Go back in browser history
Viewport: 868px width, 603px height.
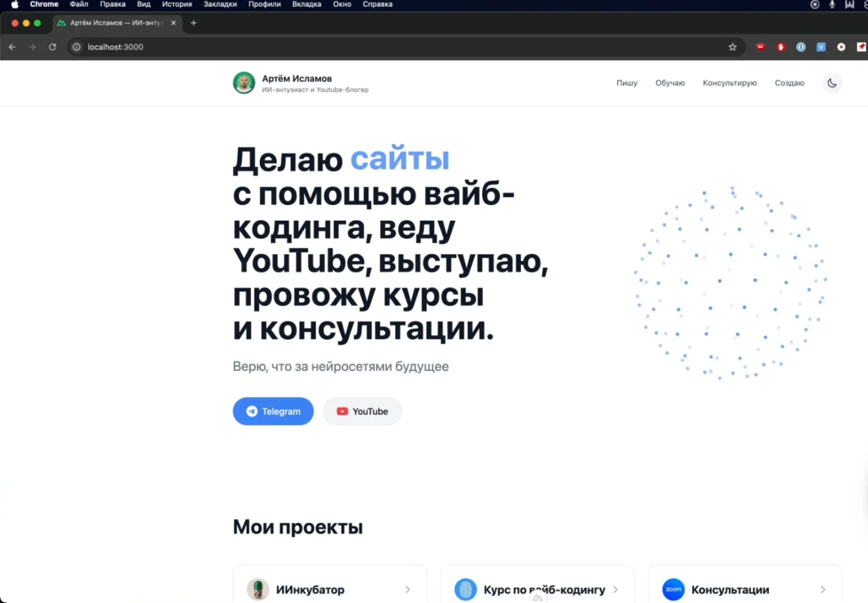pos(12,47)
